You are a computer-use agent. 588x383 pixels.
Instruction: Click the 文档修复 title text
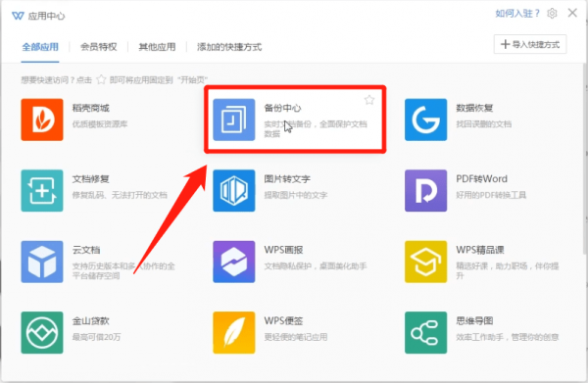[x=91, y=178]
